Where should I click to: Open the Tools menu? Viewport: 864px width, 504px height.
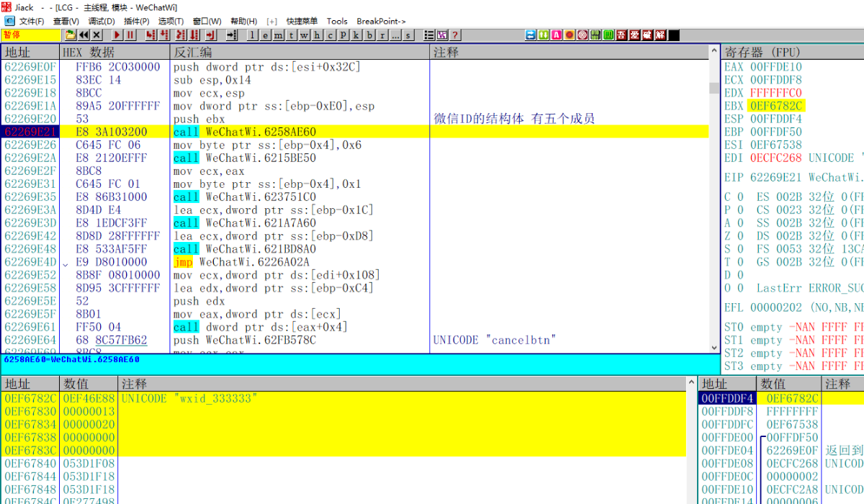click(x=337, y=21)
